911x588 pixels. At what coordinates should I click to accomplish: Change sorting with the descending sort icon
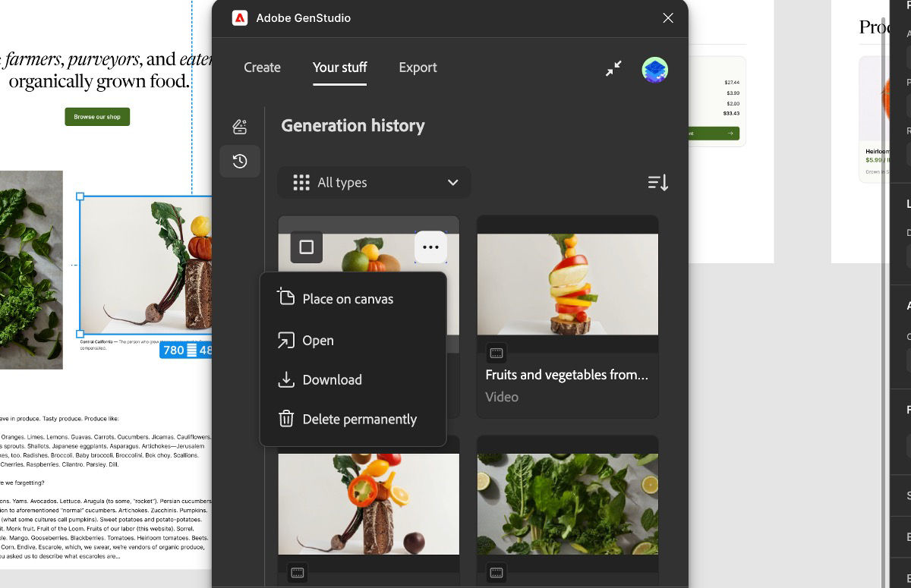[x=657, y=182]
